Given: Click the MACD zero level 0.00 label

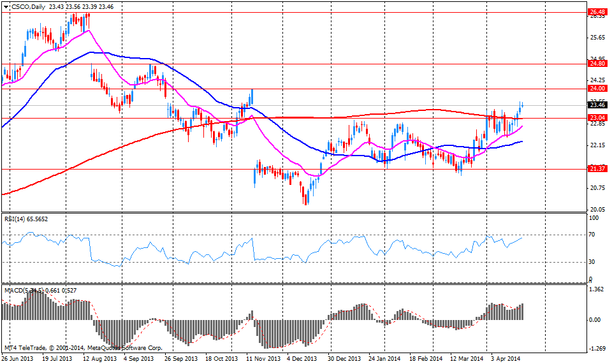Looking at the screenshot, I should coord(595,320).
